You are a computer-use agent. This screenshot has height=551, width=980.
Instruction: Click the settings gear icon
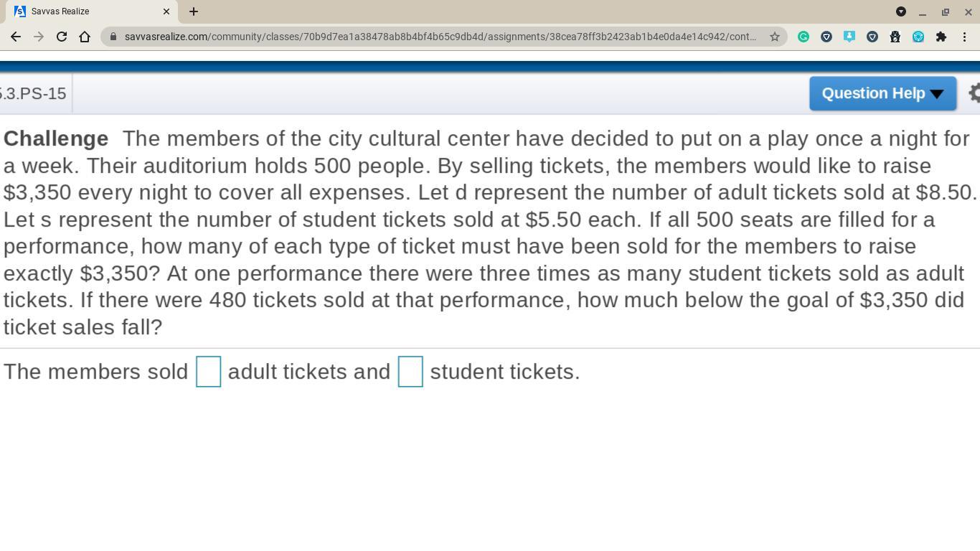[974, 93]
